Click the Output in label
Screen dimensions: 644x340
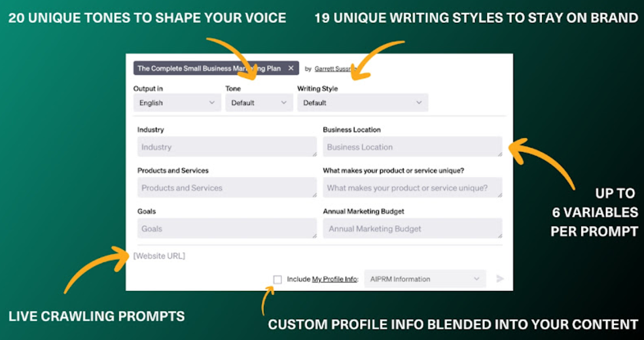(148, 88)
